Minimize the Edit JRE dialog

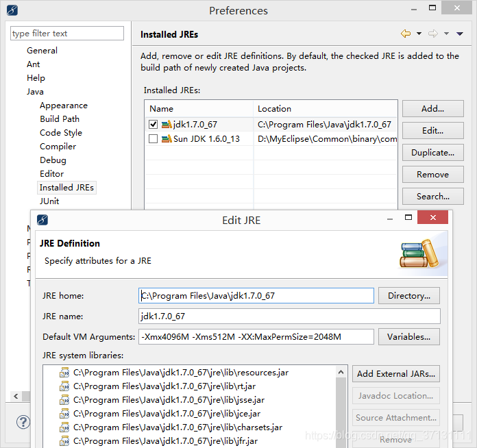(x=390, y=219)
